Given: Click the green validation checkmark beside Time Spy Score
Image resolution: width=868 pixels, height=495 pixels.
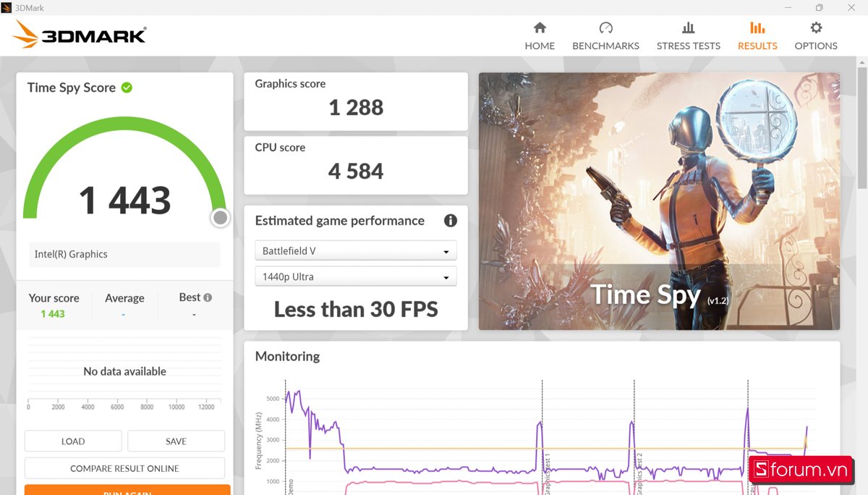Looking at the screenshot, I should [x=127, y=88].
